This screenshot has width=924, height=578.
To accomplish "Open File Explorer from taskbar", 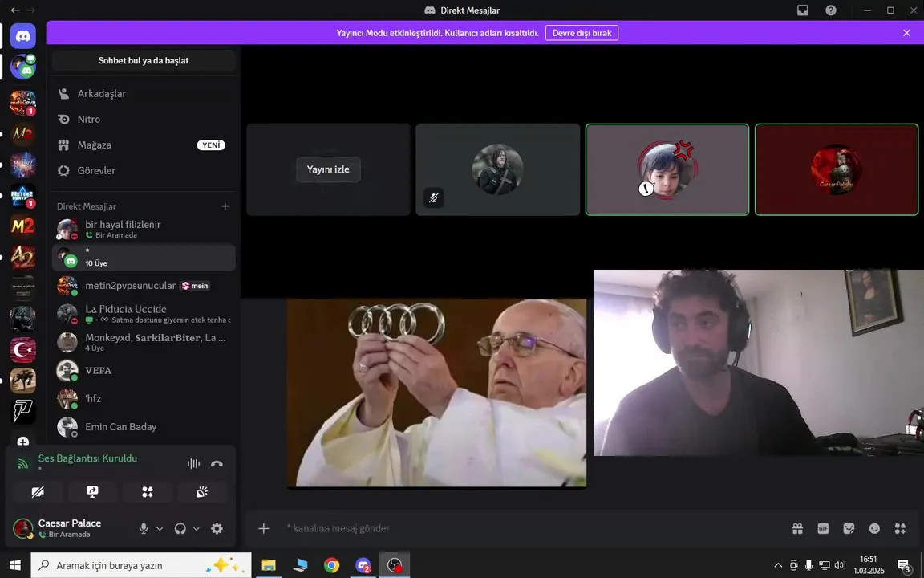I will coord(269,565).
